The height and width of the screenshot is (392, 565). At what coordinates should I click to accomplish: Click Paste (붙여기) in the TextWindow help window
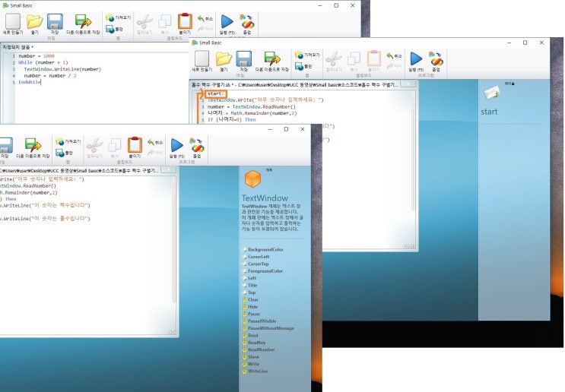(x=135, y=147)
